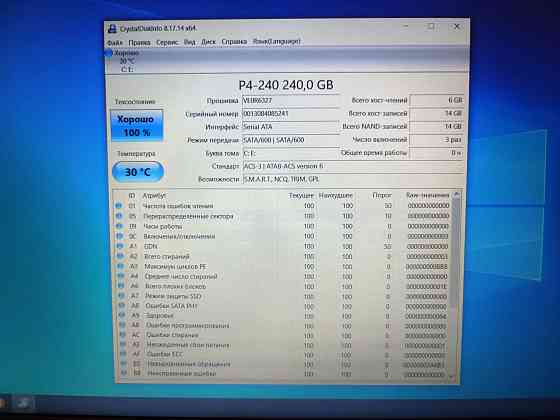Click the CrystalDiskInfo app icon in title bar
The image size is (560, 420).
click(112, 29)
